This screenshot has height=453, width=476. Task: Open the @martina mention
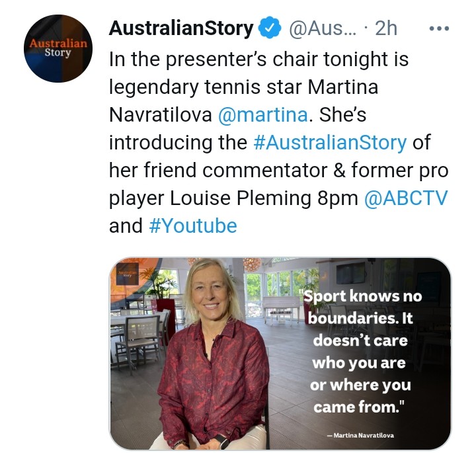click(263, 115)
